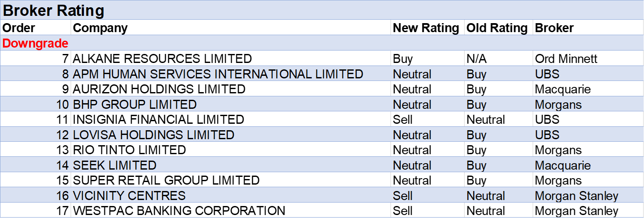Select the UBS cell in APM row

547,74
